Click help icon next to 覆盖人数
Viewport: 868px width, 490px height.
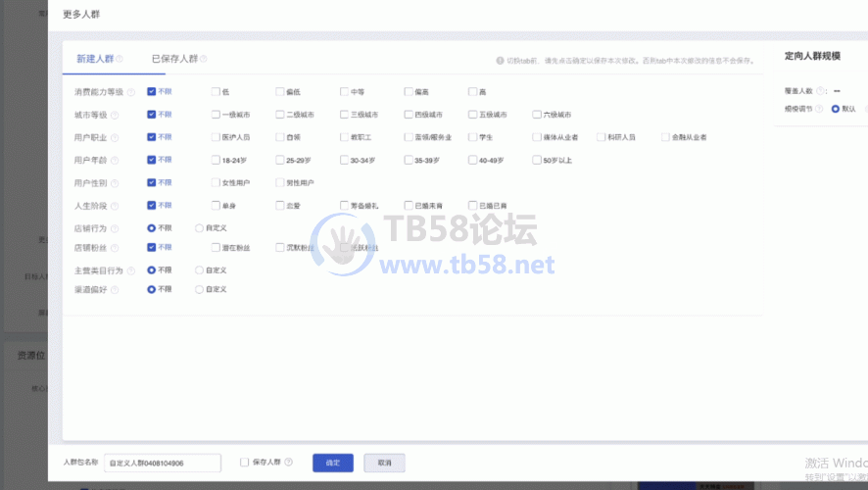click(821, 91)
